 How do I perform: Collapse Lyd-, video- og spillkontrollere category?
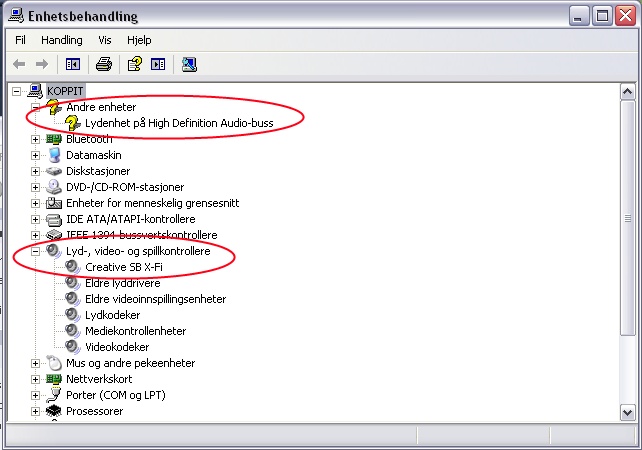36,251
